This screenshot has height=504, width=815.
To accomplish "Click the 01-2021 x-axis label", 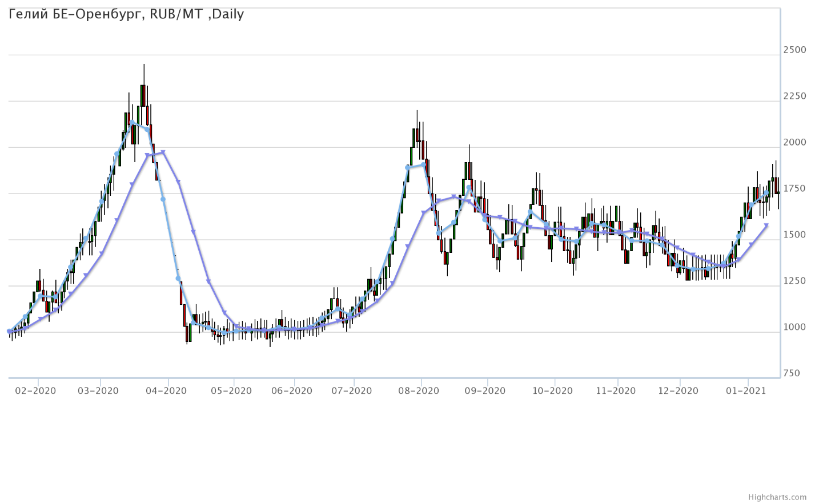I will coord(746,391).
